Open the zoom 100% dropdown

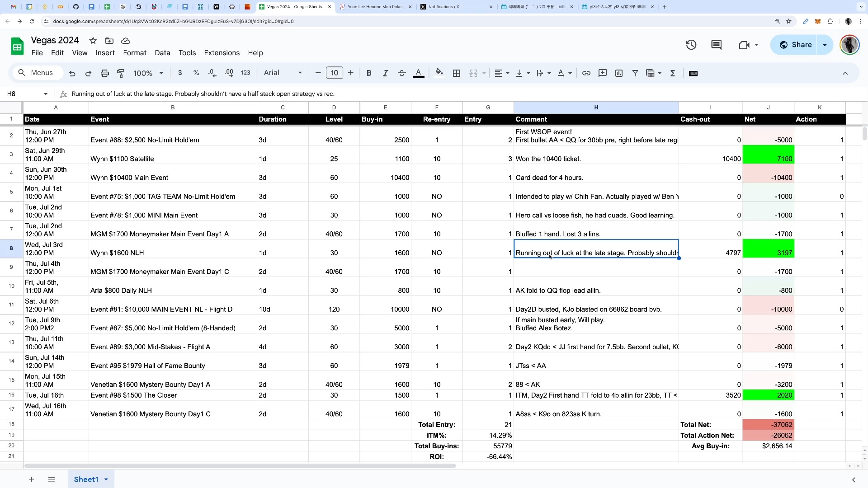pos(148,73)
